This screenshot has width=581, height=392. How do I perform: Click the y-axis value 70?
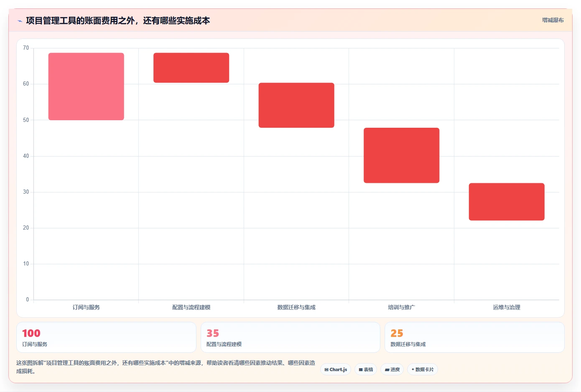click(26, 48)
